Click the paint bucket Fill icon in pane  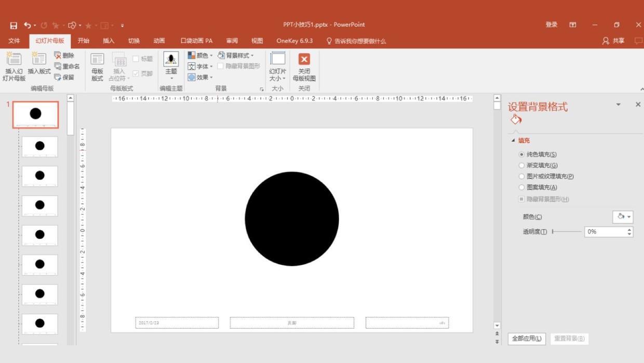point(516,120)
